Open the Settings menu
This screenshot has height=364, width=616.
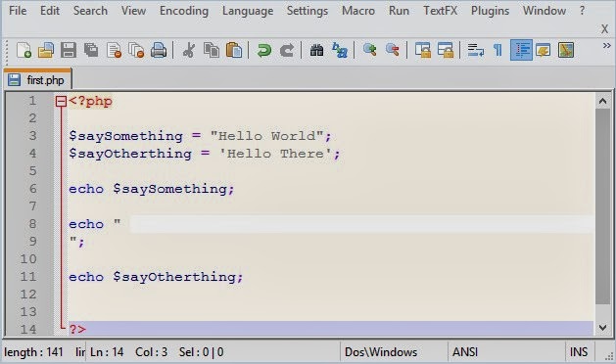[308, 11]
